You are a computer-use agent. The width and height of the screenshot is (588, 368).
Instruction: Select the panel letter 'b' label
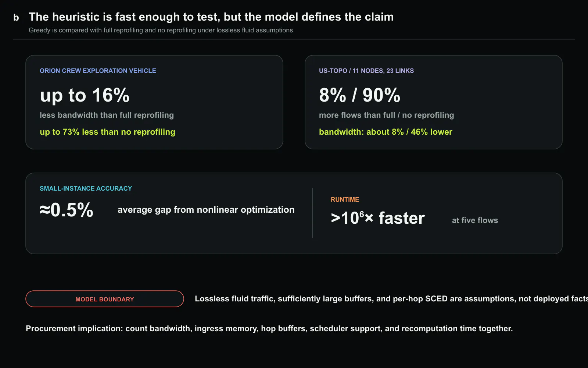tap(16, 17)
